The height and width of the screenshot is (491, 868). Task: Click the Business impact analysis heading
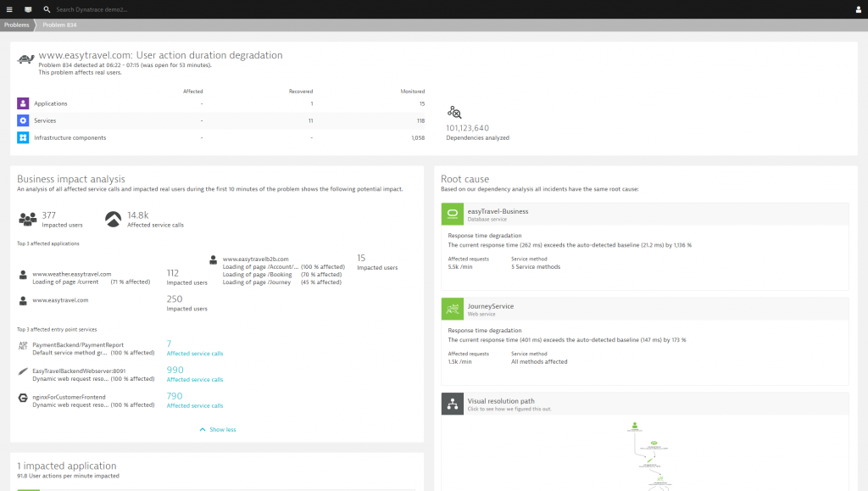click(x=71, y=179)
